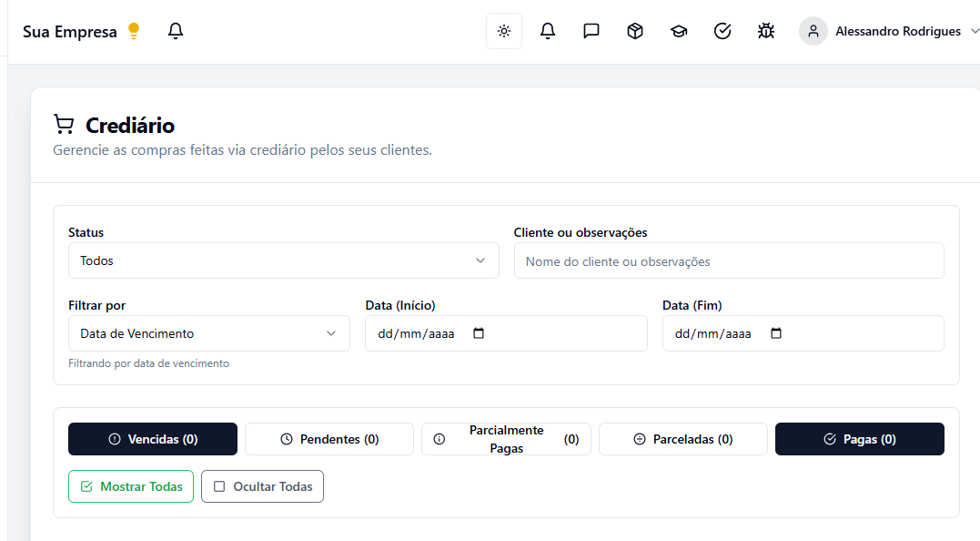Open notifications via the bell icon
The height and width of the screenshot is (541, 980).
(547, 30)
